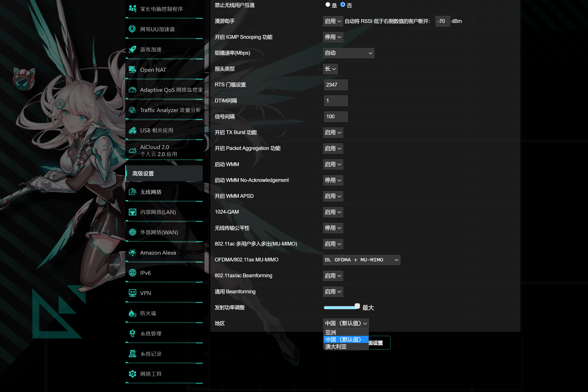The height and width of the screenshot is (392, 588).
Task: Click the WAN globe icon
Action: click(x=133, y=232)
